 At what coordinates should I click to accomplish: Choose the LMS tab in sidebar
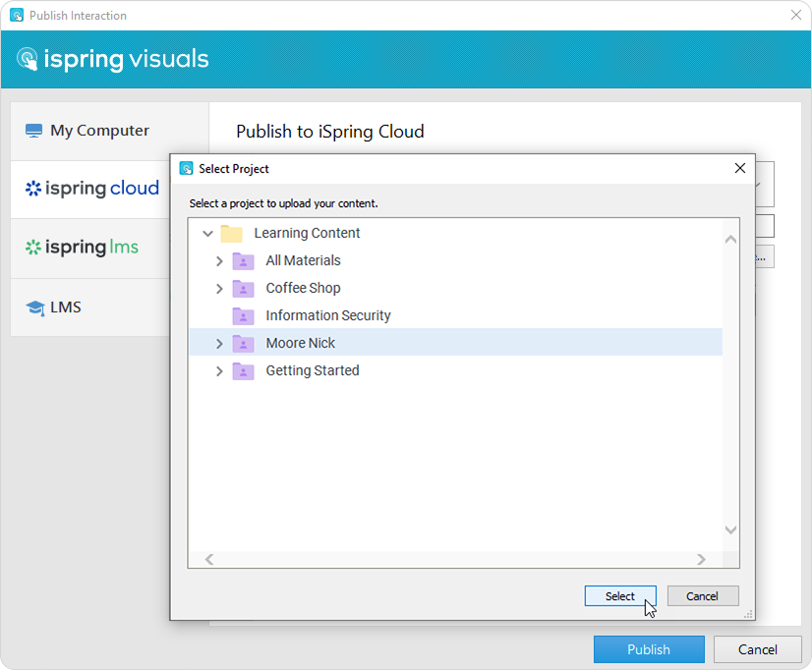coord(65,307)
